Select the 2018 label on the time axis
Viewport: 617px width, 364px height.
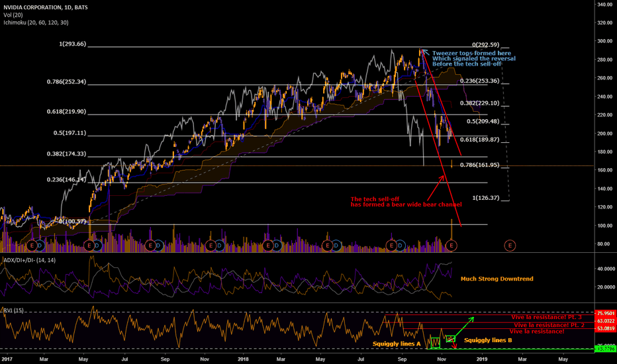pos(243,359)
